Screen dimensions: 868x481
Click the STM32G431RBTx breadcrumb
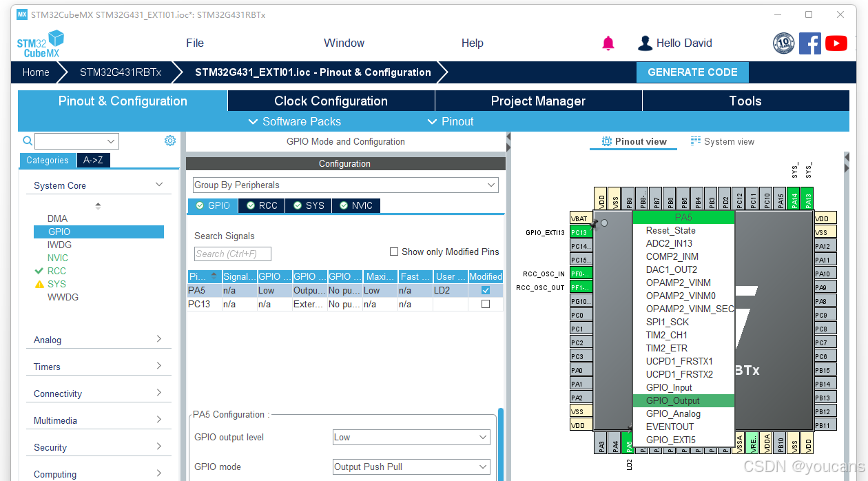pyautogui.click(x=121, y=72)
